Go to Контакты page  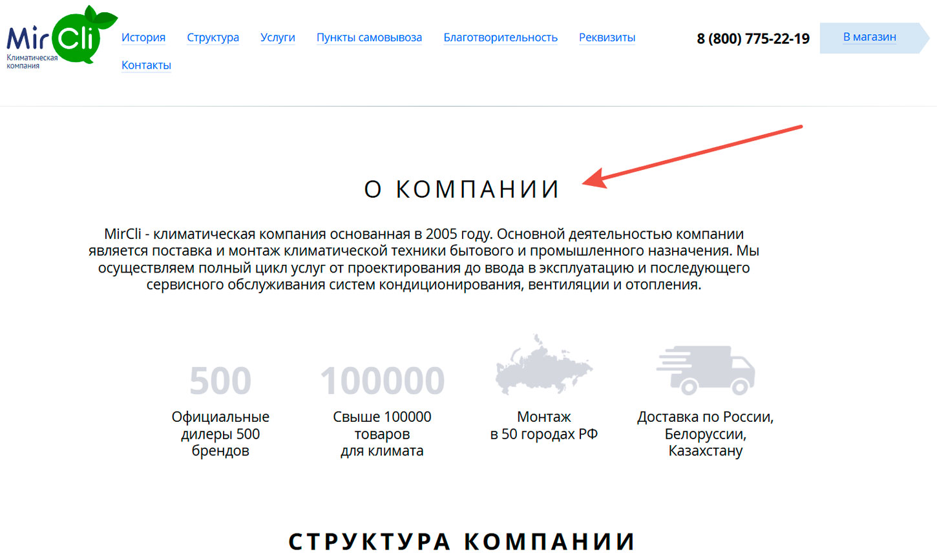pos(146,65)
